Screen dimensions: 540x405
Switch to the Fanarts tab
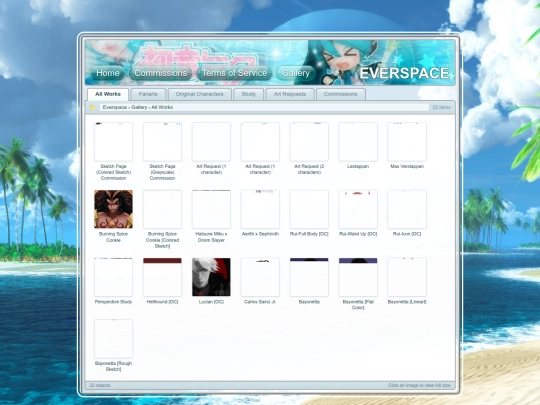pos(148,94)
